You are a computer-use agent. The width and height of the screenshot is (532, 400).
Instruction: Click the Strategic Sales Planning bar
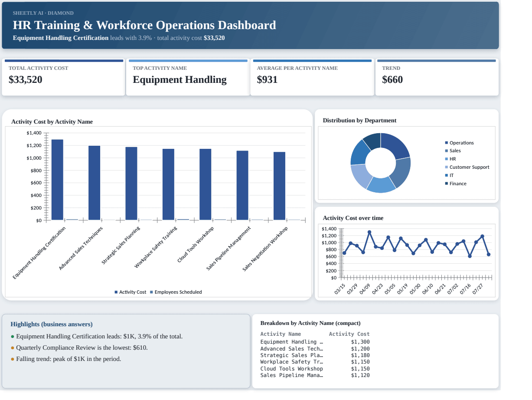coord(131,184)
